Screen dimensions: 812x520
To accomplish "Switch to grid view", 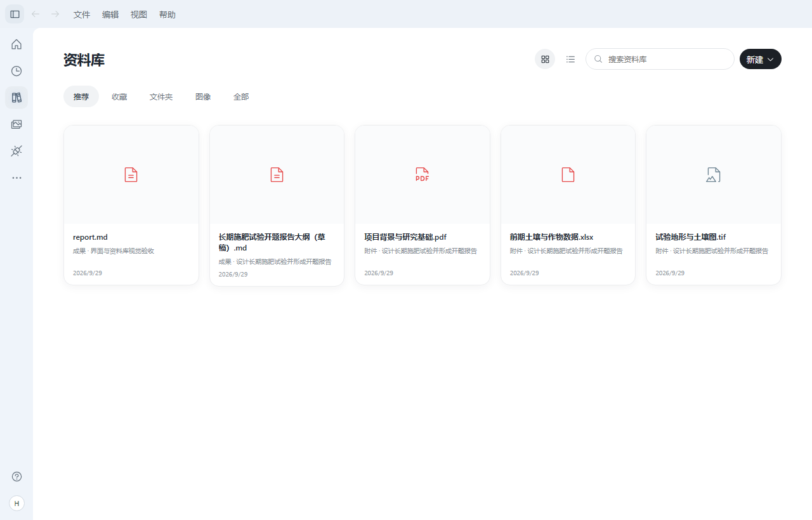I will pos(545,59).
